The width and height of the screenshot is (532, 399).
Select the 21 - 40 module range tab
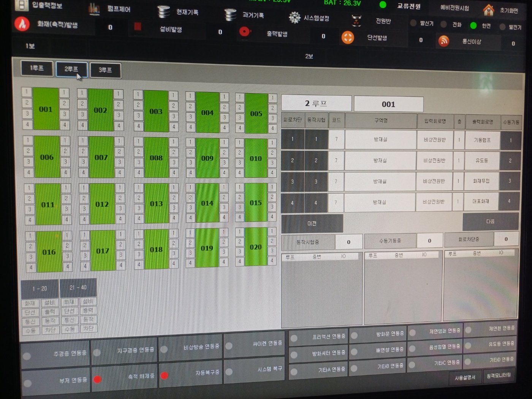coord(78,288)
